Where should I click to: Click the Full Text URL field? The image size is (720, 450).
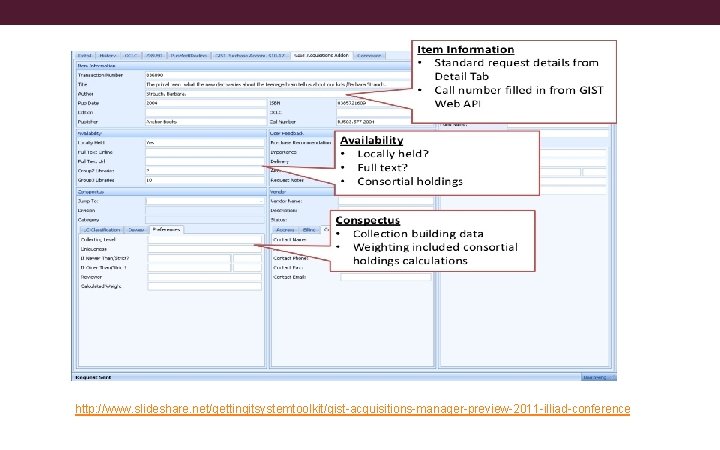click(205, 162)
